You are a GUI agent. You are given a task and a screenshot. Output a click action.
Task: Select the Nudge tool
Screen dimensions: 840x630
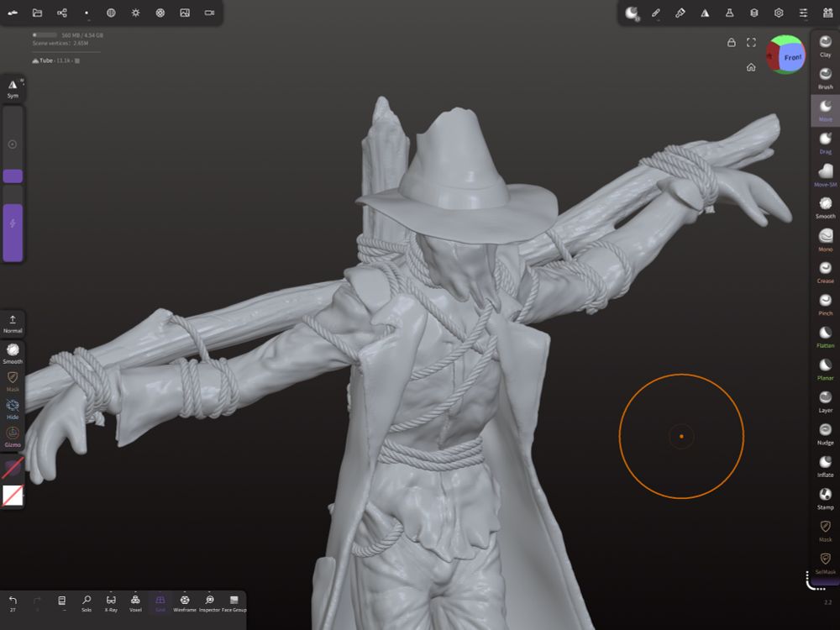point(825,434)
